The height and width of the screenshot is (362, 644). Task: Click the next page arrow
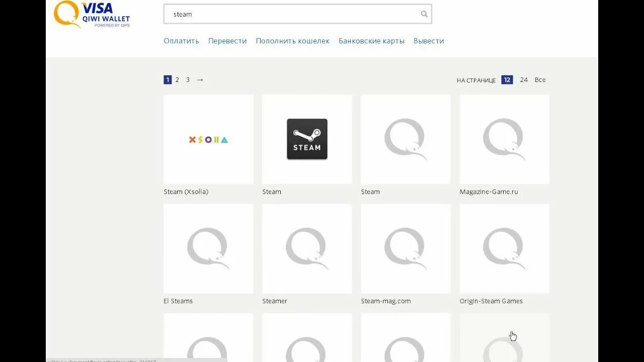click(200, 79)
